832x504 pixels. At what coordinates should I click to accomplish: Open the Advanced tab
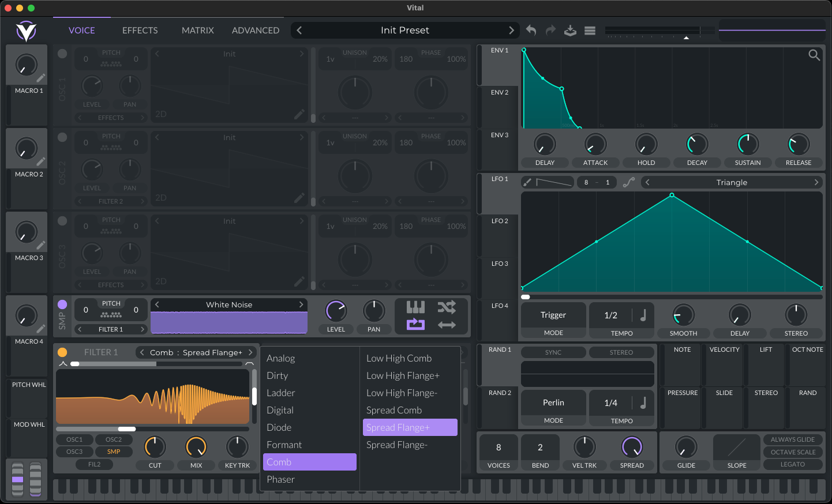click(x=256, y=31)
